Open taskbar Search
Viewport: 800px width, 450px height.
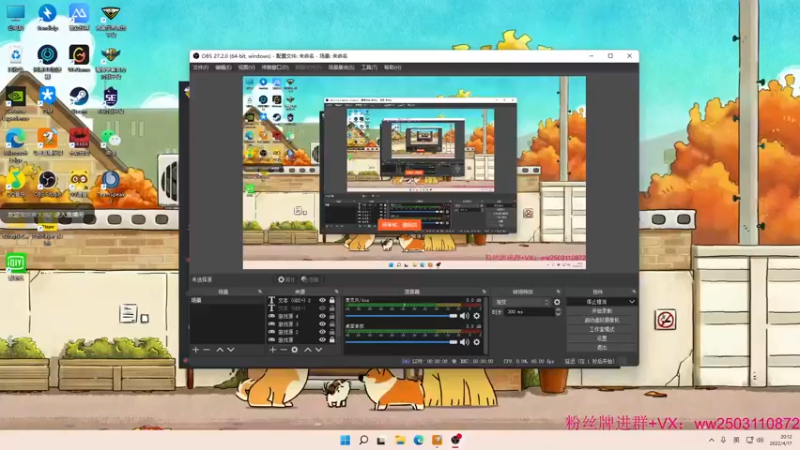364,440
